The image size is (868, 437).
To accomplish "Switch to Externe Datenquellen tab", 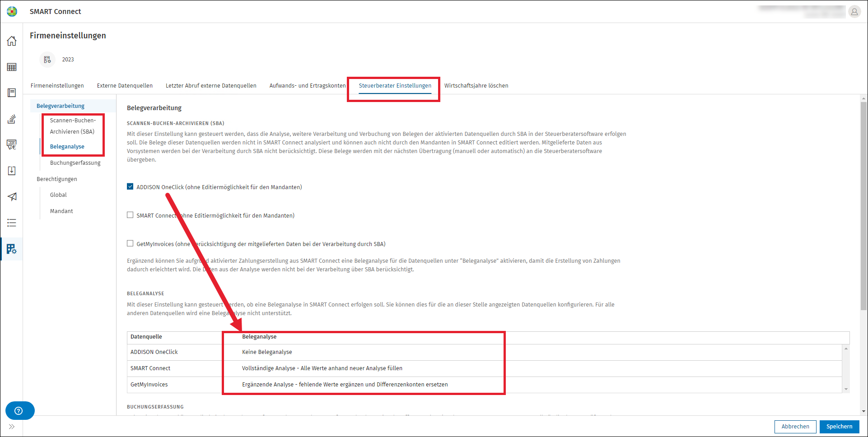I will (x=125, y=86).
